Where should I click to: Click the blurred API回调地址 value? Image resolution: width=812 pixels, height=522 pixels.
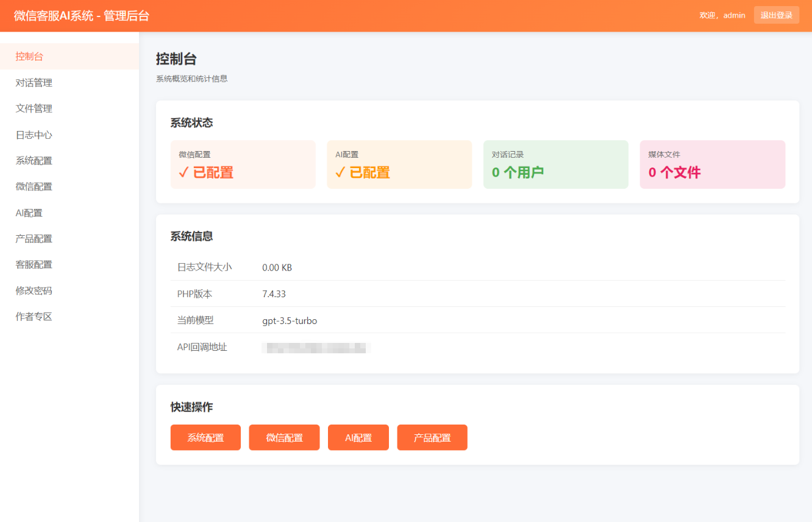pos(316,347)
